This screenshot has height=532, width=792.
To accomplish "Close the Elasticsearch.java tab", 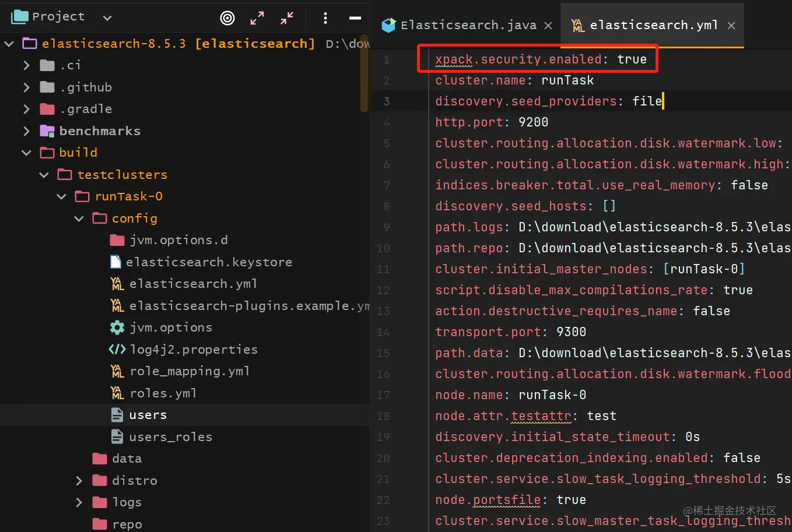I will pyautogui.click(x=548, y=26).
